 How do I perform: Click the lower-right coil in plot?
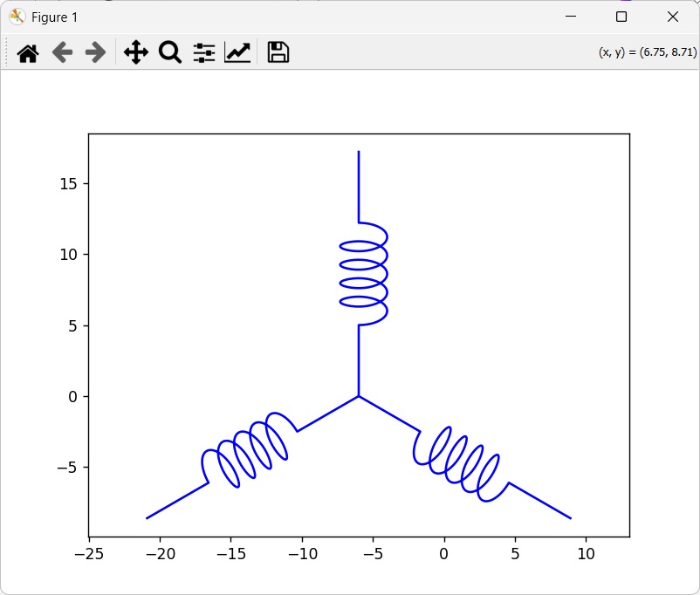(x=461, y=464)
